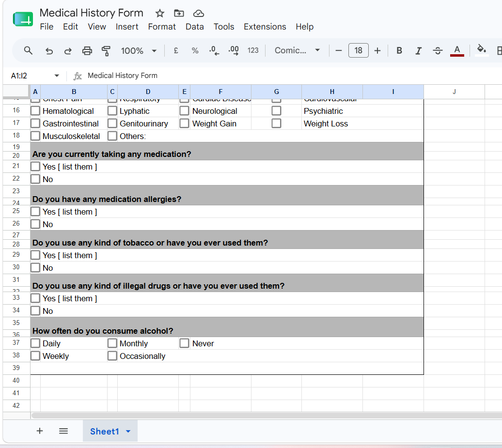This screenshot has height=448, width=502.
Task: Open the Format menu
Action: point(162,27)
